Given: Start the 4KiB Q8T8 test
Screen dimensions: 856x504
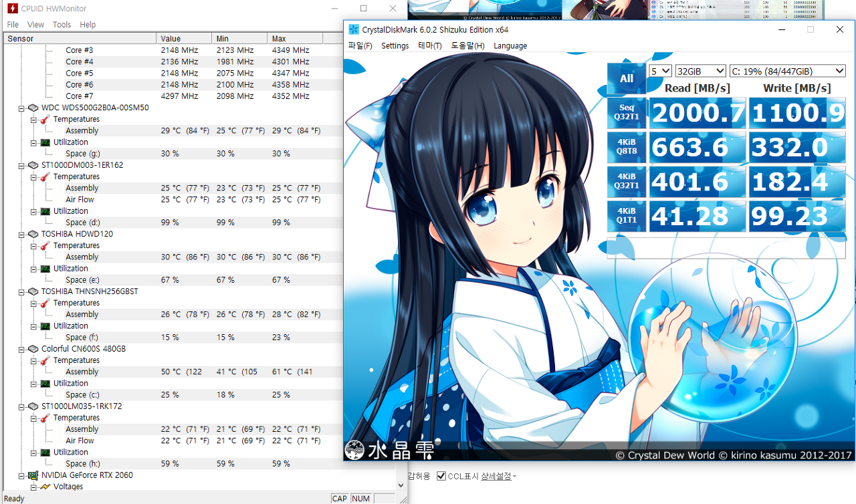Looking at the screenshot, I should [627, 147].
